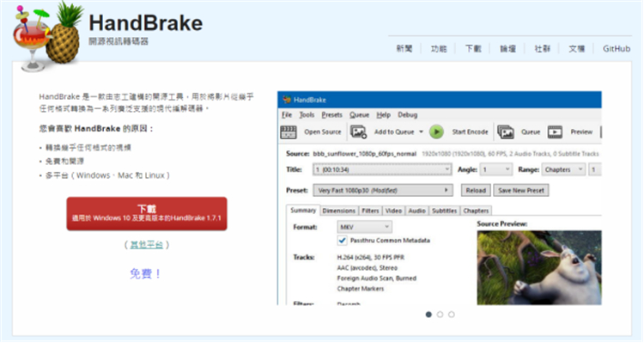
Task: Switch to the Chapters tab
Action: (x=476, y=211)
